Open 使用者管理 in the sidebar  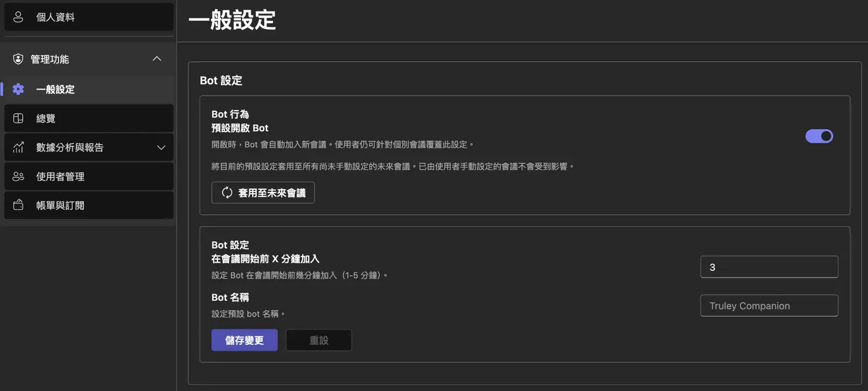(89, 176)
